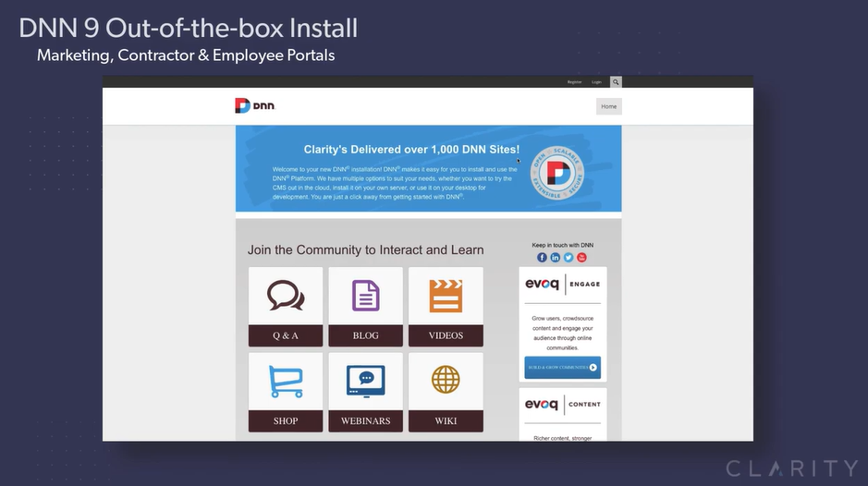Viewport: 868px width, 486px height.
Task: Click the 'DNN 9 Out-of-the-box Install' title
Action: [189, 29]
